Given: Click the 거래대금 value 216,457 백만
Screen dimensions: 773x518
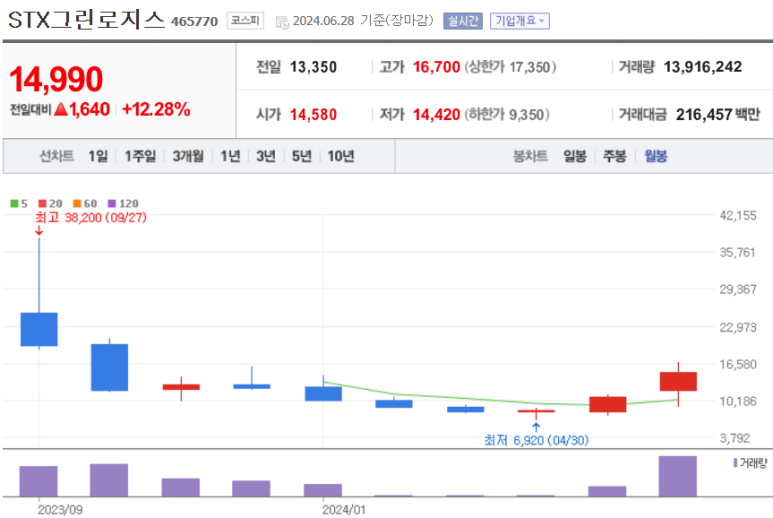Looking at the screenshot, I should (x=718, y=115).
